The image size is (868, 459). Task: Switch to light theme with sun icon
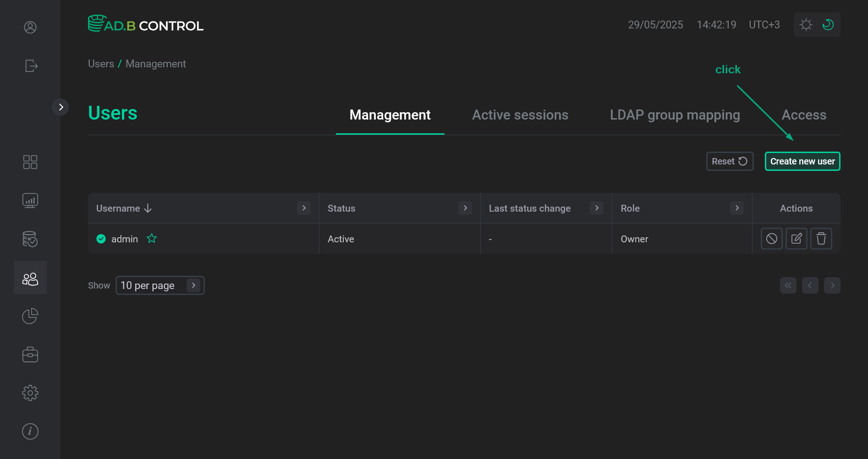point(806,24)
